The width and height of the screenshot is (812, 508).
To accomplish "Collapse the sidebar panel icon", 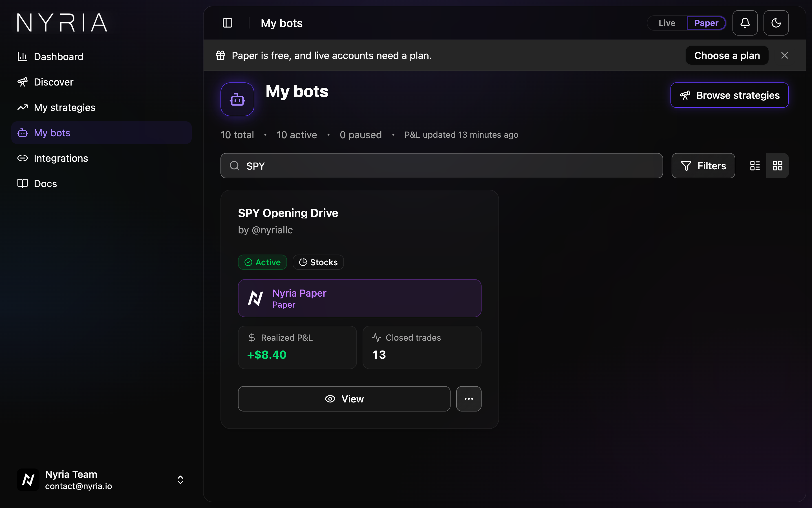I will pos(228,23).
